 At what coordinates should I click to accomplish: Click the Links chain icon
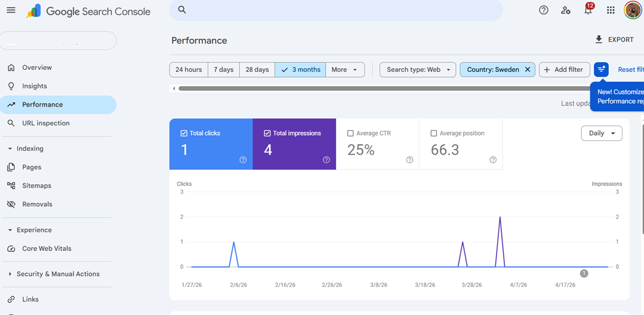coord(11,299)
